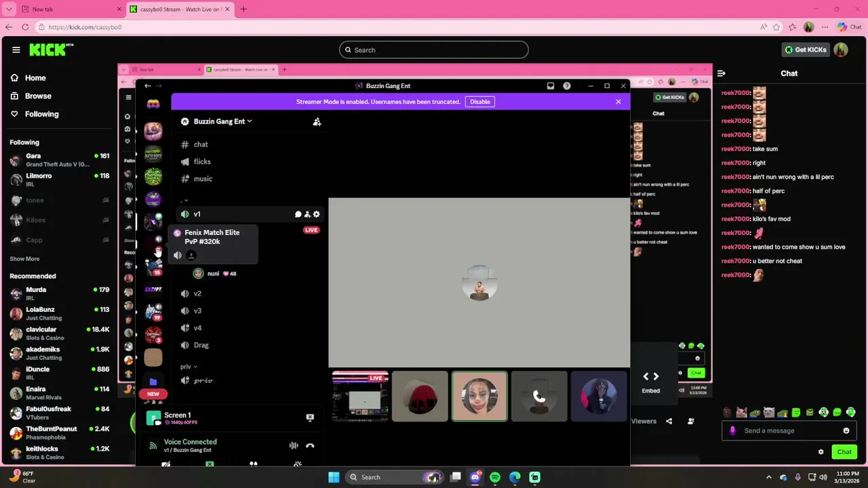Open Kick chat settings gear

tap(821, 452)
